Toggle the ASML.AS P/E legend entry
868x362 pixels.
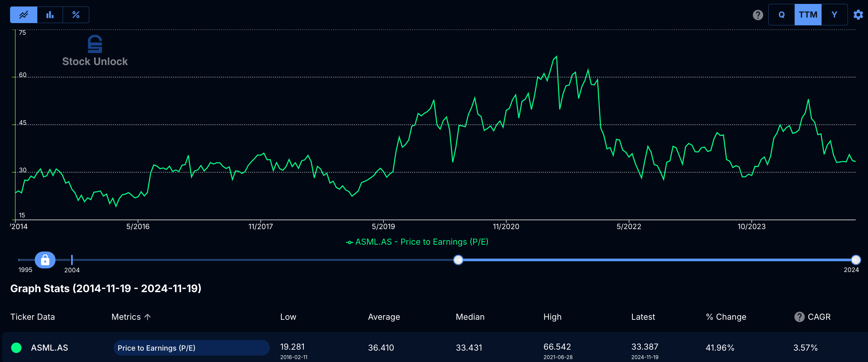tap(417, 242)
